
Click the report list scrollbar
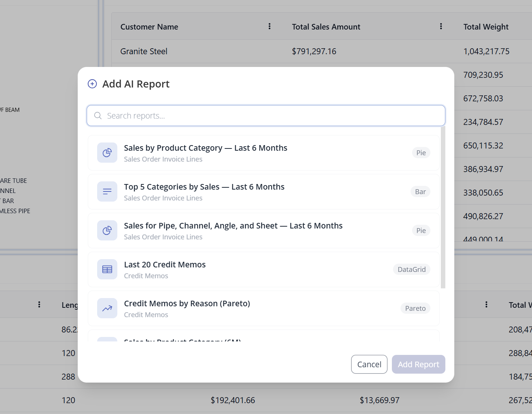point(443,208)
